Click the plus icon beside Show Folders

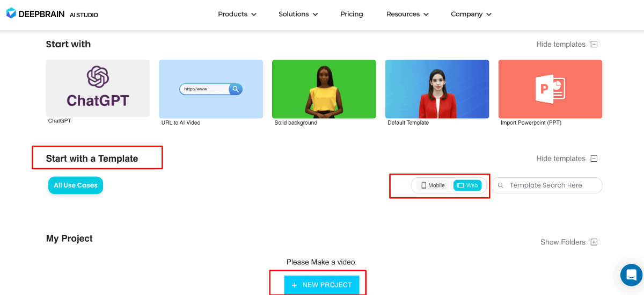(x=594, y=242)
